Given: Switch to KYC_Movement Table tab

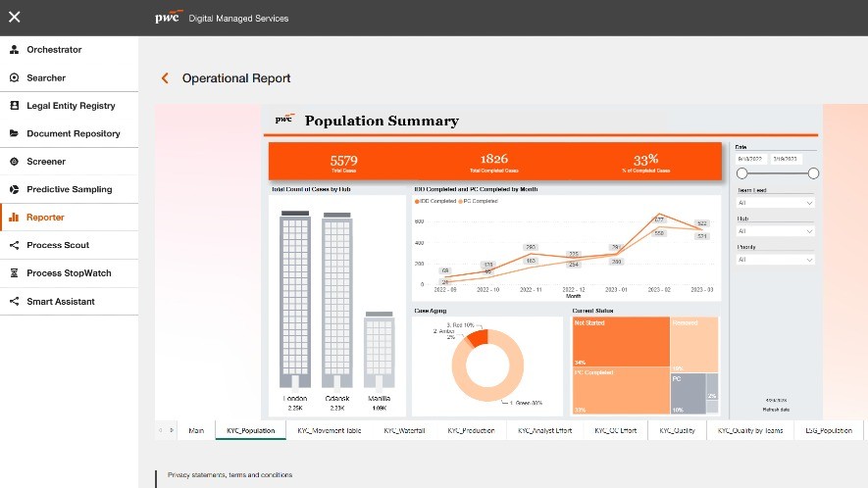Looking at the screenshot, I should click(x=330, y=430).
